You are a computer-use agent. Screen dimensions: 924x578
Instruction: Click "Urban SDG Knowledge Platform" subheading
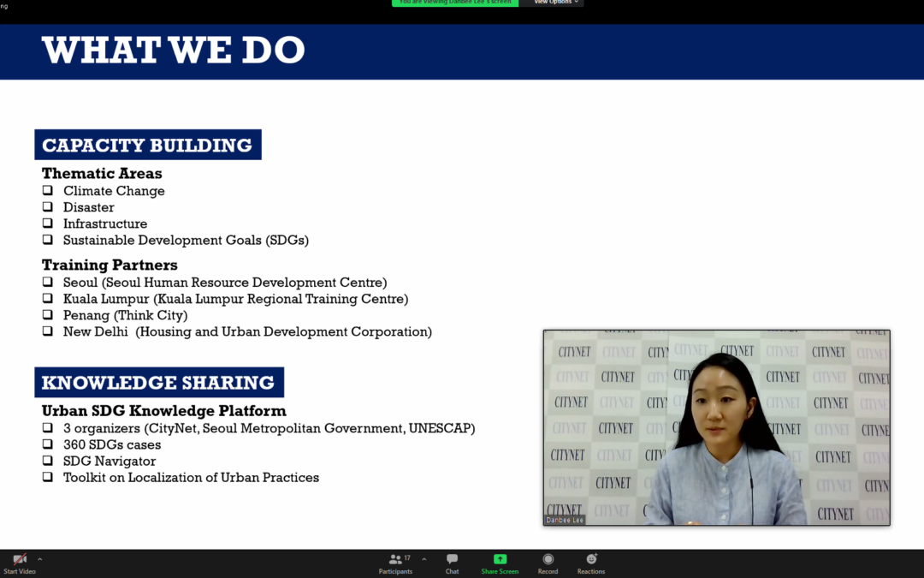[x=163, y=410]
